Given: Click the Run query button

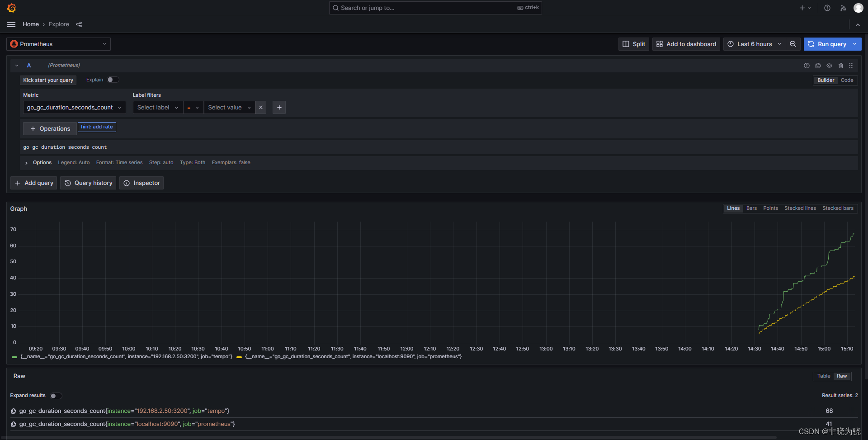Looking at the screenshot, I should tap(827, 44).
